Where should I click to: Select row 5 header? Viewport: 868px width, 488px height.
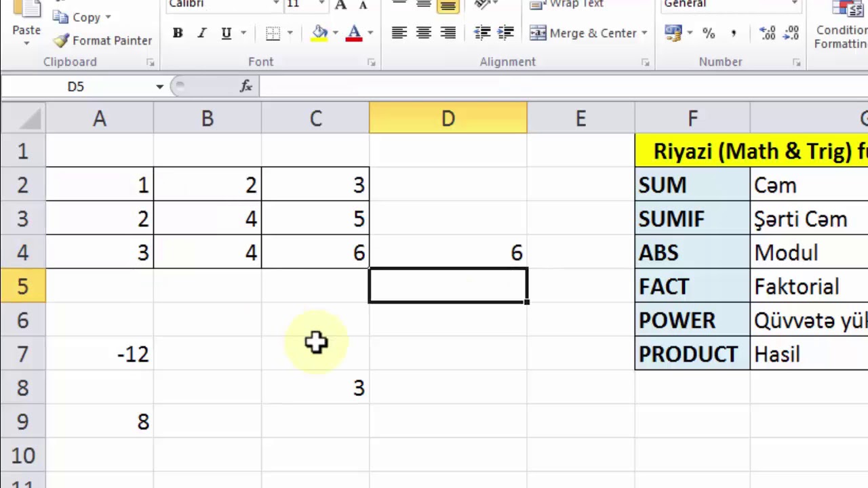[x=23, y=286]
